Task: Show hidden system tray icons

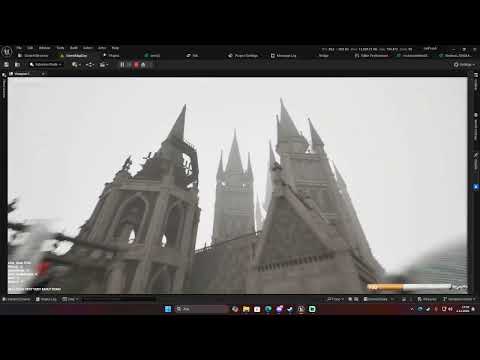Action: (412, 309)
